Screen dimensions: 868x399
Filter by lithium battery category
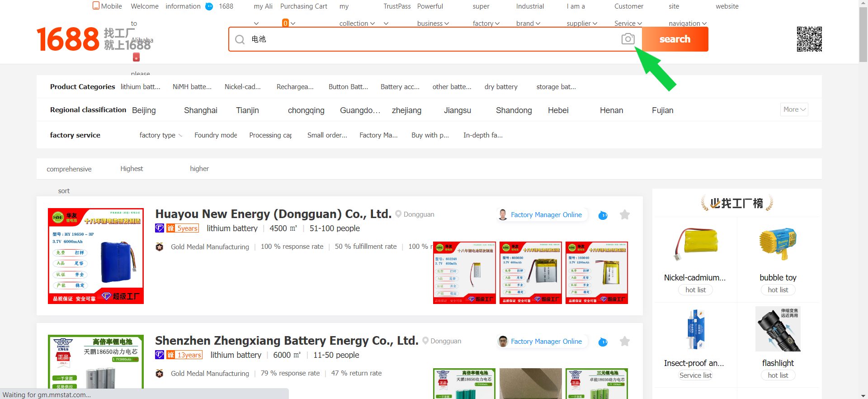coord(141,87)
